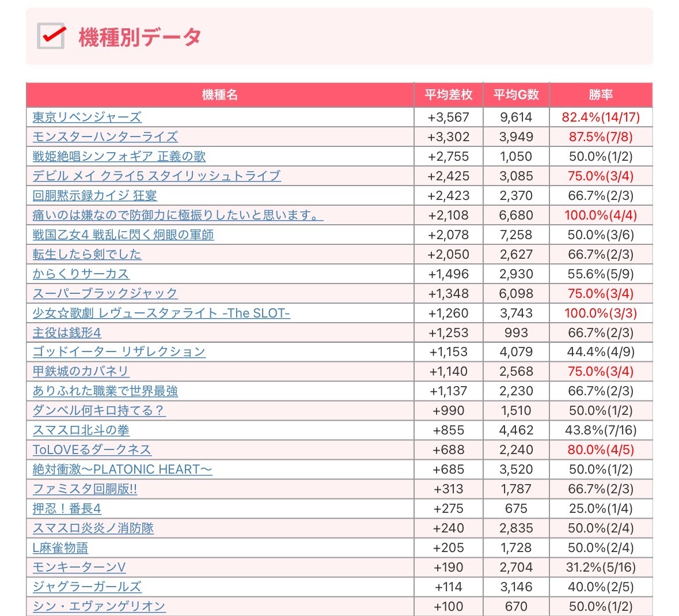The width and height of the screenshot is (679, 616).
Task: Select the モンキーターンV link
Action: click(79, 567)
